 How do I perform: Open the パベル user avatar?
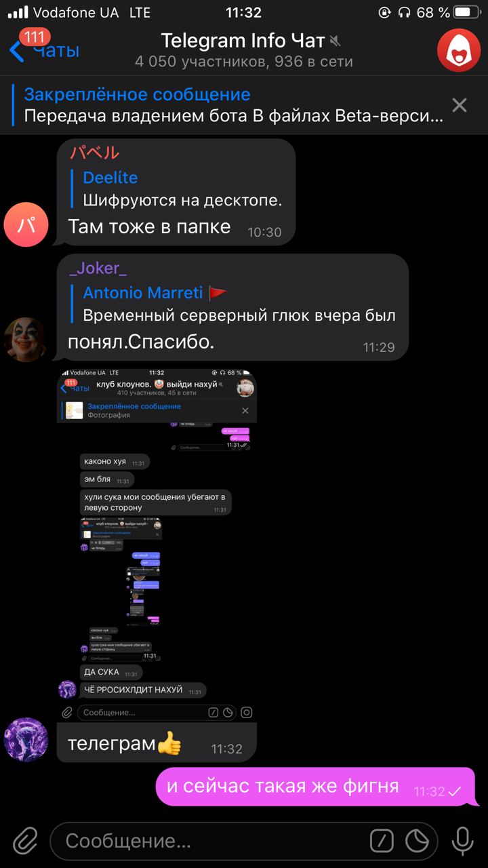pos(26,224)
